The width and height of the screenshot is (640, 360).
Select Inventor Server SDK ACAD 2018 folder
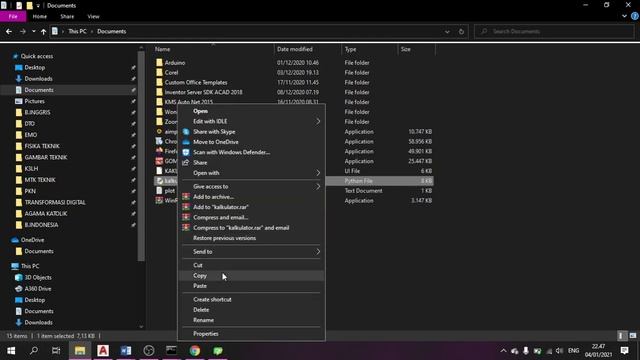tap(203, 92)
